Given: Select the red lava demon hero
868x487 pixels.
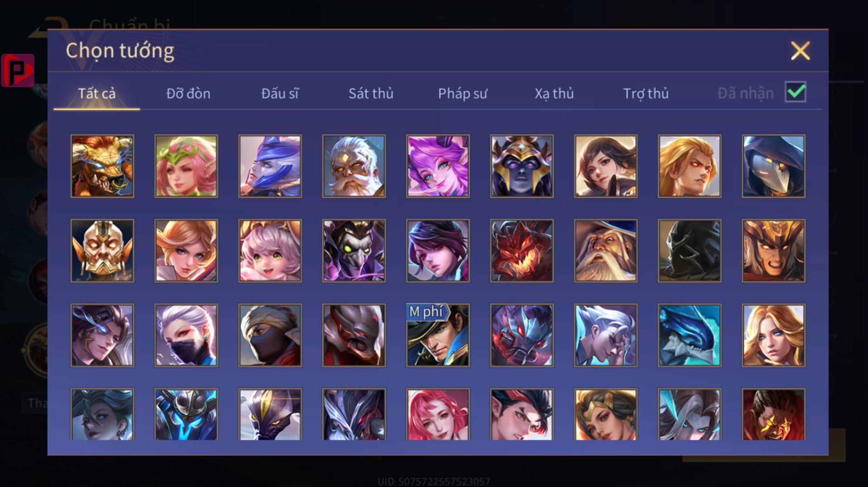Looking at the screenshot, I should point(522,251).
